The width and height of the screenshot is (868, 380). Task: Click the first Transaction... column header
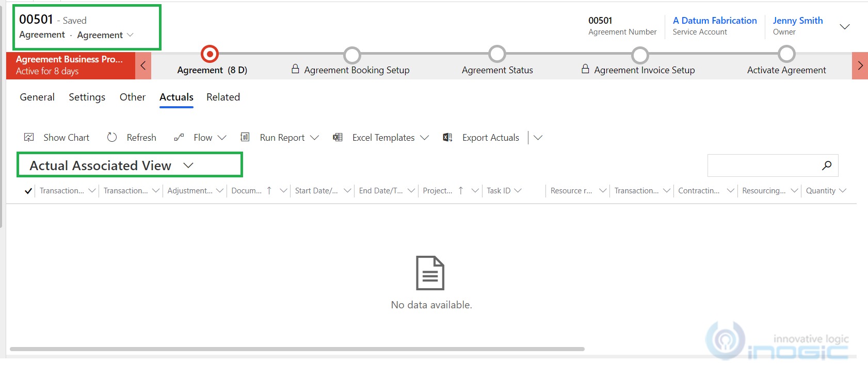[x=61, y=191]
